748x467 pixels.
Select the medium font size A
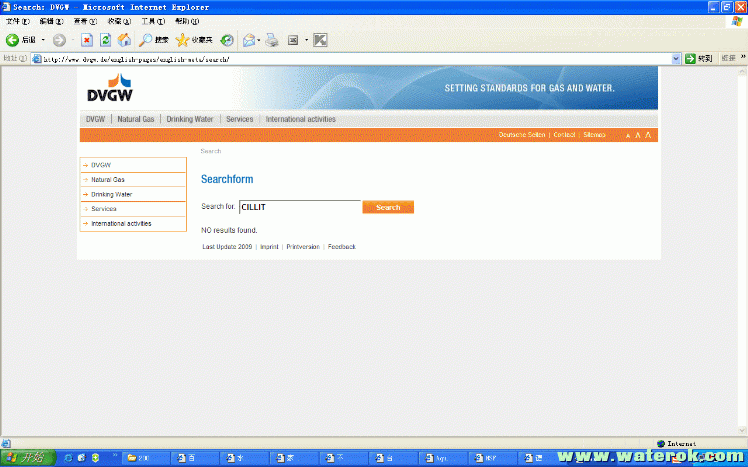pyautogui.click(x=638, y=135)
